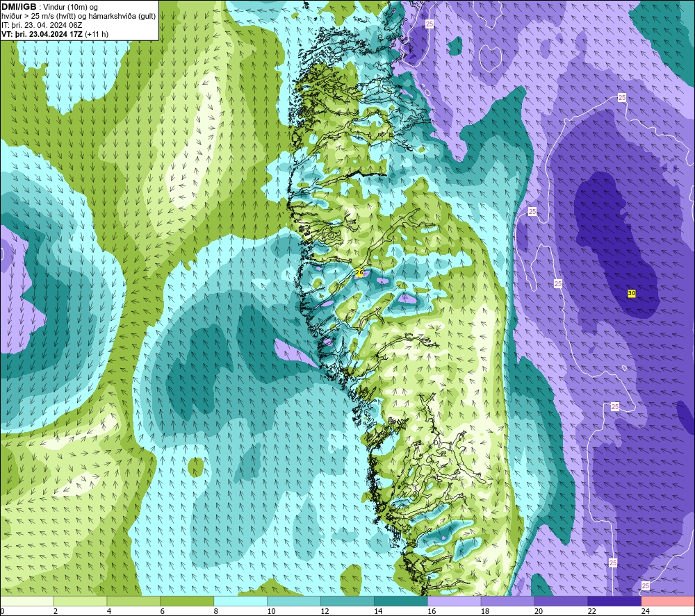695x616 pixels.
Task: Click the 'VT: þri. 23.04.2024 17Z (+11 h)' line
Action: tap(54, 34)
